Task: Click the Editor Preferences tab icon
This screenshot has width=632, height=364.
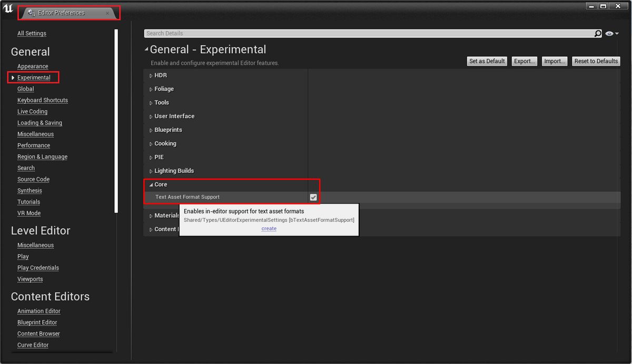Action: coord(32,13)
